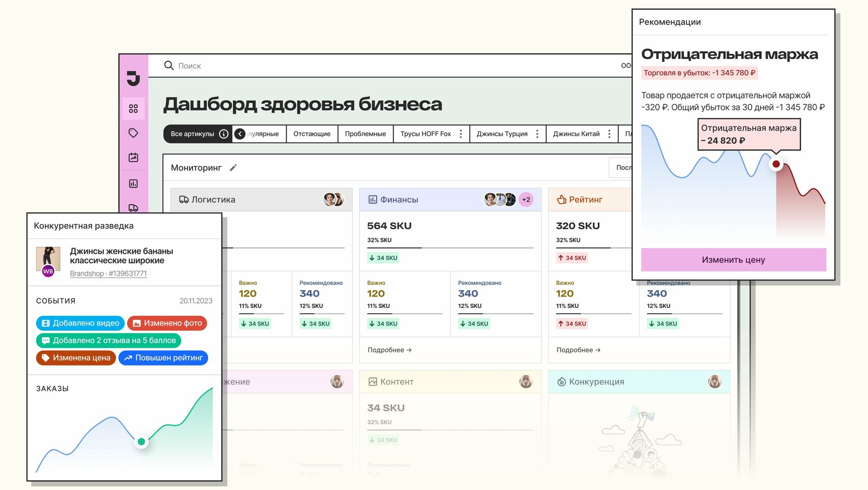
Task: Select the Все артикулы filter
Action: tap(198, 134)
